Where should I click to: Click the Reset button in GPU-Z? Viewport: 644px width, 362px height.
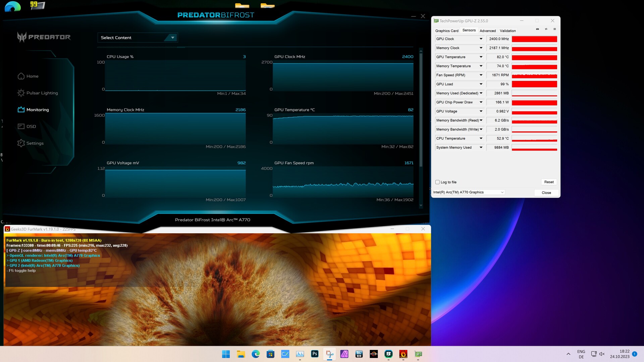click(549, 182)
